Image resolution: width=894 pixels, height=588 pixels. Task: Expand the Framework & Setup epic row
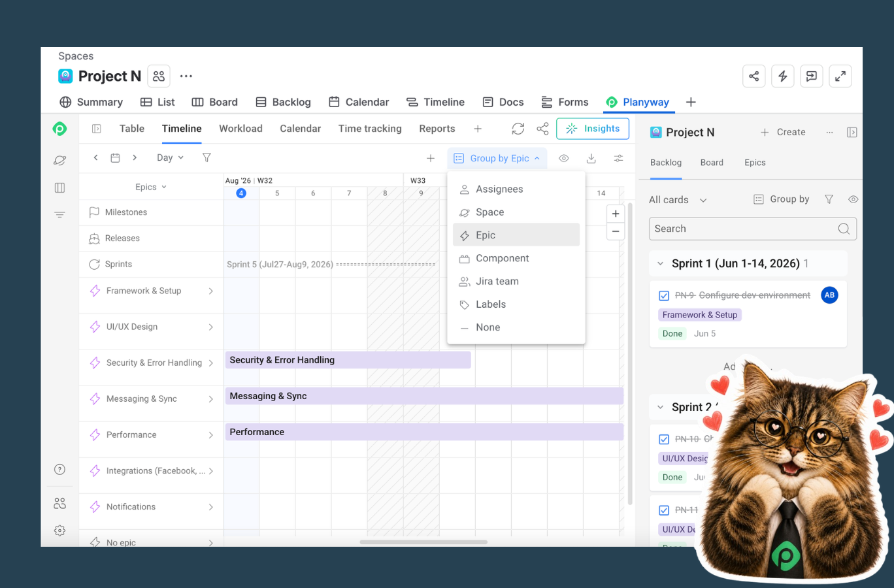(210, 291)
